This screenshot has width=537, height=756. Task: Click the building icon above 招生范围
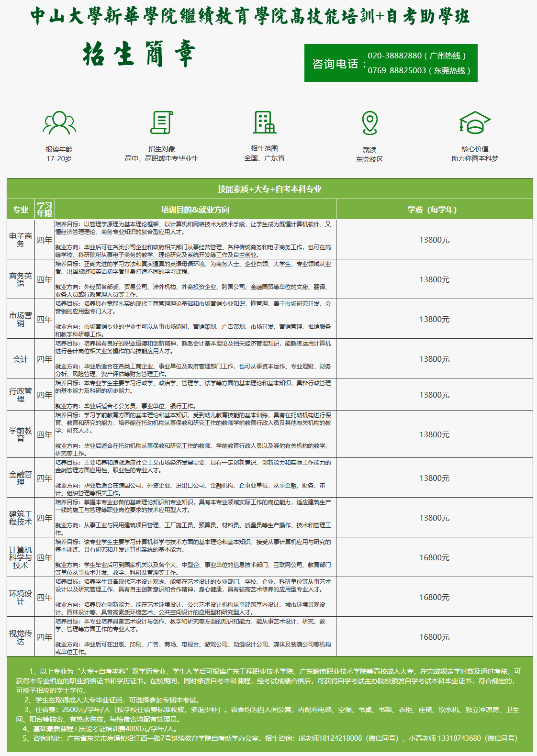264,122
